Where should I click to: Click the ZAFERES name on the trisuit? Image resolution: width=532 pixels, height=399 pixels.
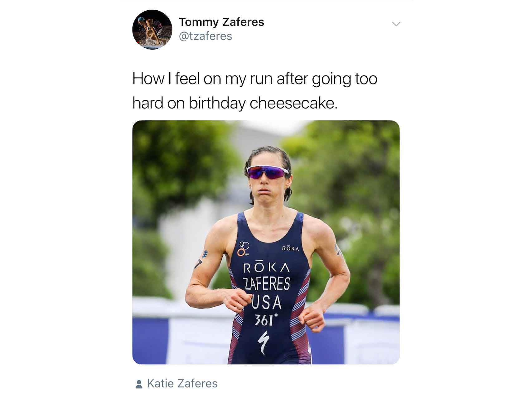[267, 283]
